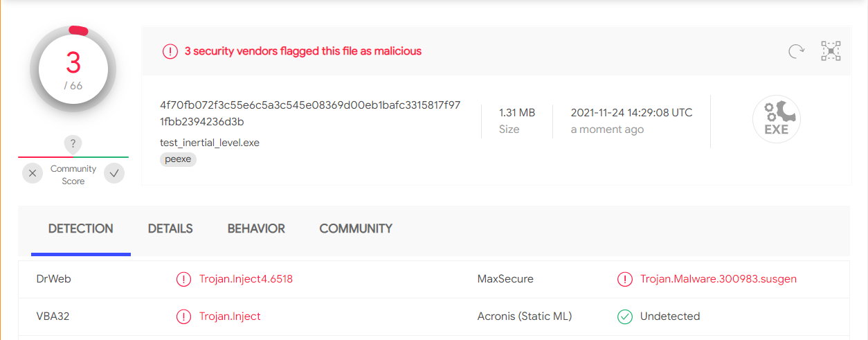Click the peexe tag
This screenshot has height=340, width=868.
(x=179, y=159)
